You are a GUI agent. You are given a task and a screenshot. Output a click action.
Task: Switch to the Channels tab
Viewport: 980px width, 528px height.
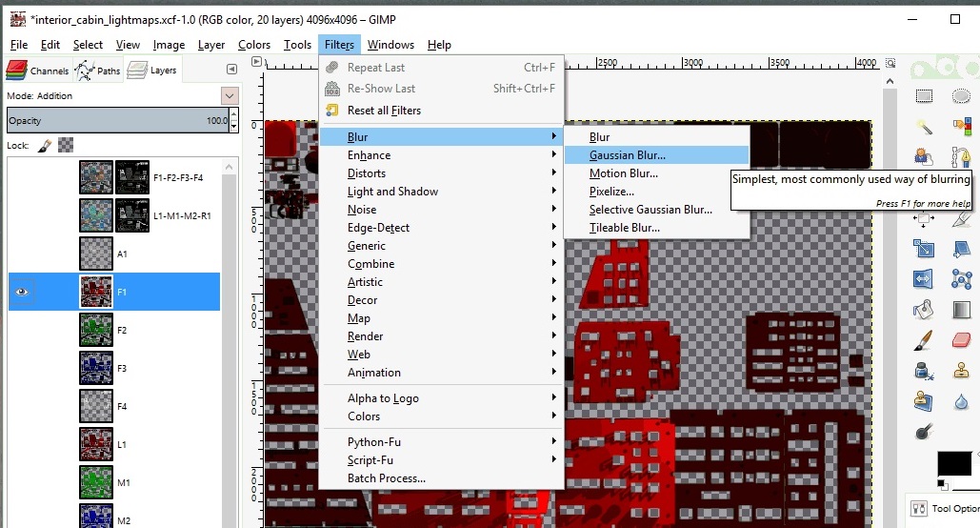[38, 70]
